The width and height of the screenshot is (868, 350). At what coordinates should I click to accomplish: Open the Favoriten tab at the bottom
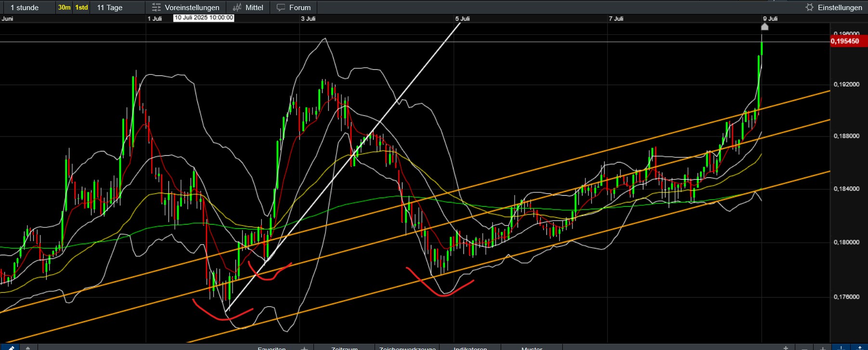(x=272, y=348)
